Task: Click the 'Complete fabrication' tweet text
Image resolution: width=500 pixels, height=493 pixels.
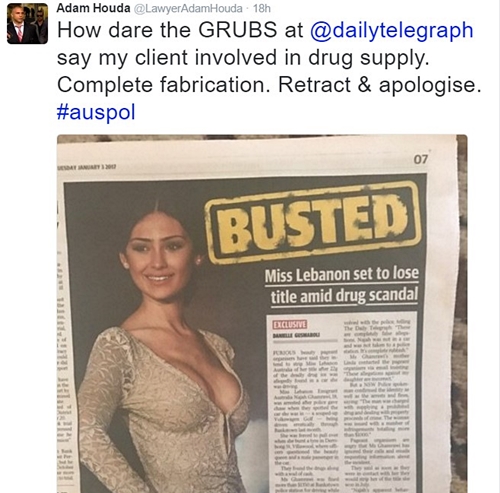Action: 164,85
